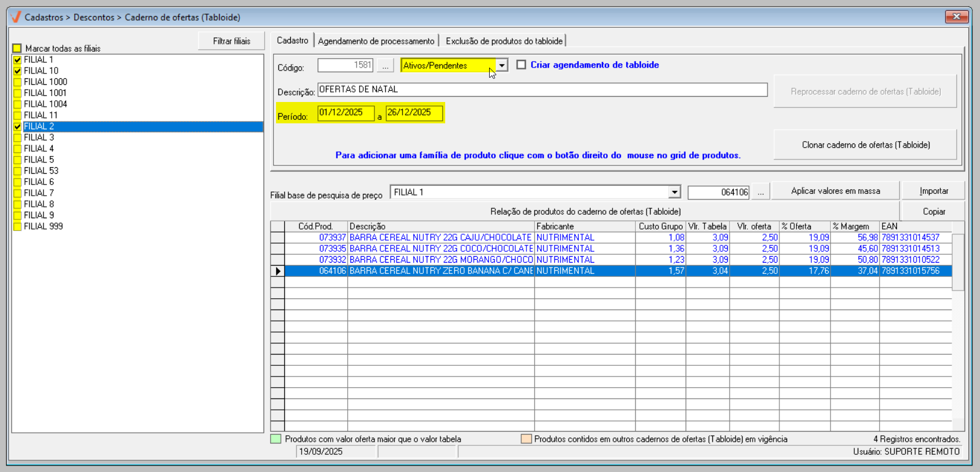Click the ellipsis button next to Código
Screen dimensions: 980x472
pyautogui.click(x=385, y=66)
